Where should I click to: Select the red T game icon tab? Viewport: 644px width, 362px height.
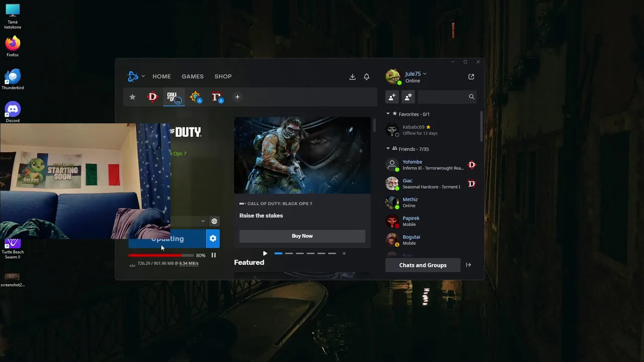tap(217, 97)
